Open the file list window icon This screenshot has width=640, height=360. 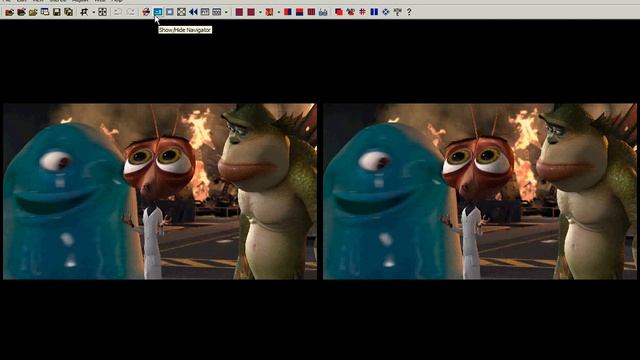coord(45,12)
